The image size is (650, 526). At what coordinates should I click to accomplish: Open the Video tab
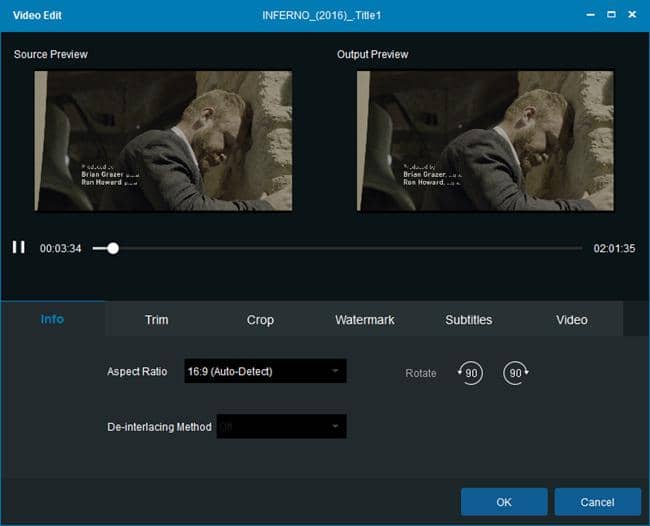coord(572,320)
